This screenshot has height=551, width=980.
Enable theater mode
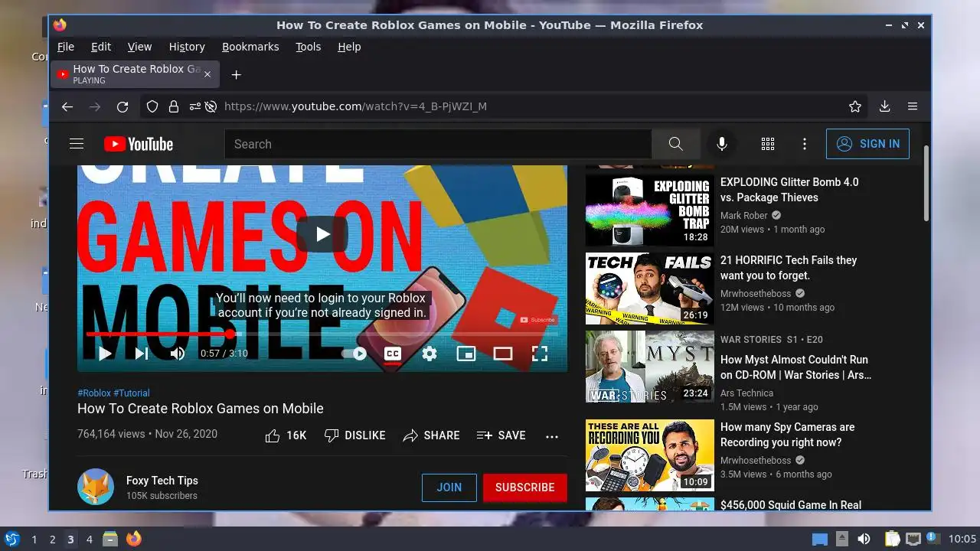(x=503, y=354)
